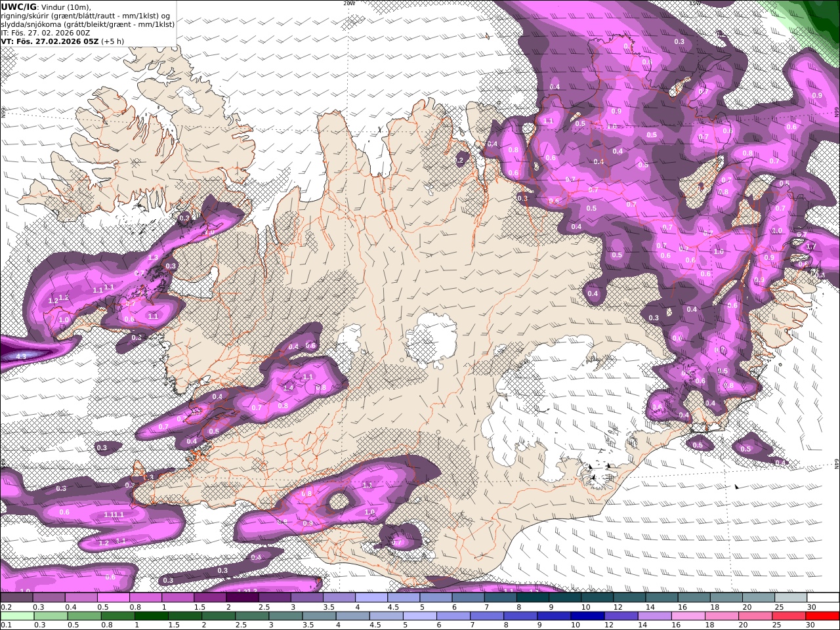Viewport: 840px width, 630px height.
Task: Click the bright pink snow-scale swatch starting at 0.5
Action: (113, 598)
